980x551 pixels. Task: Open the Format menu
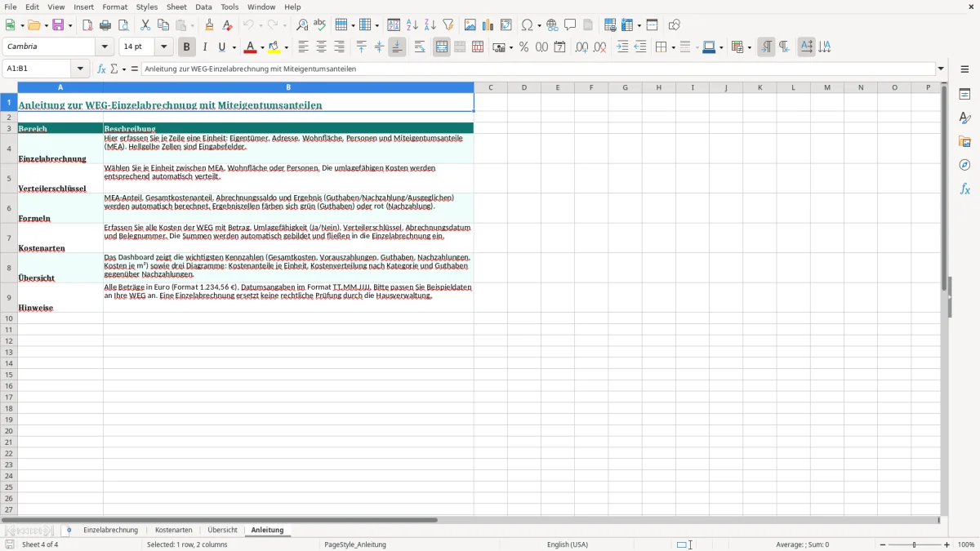[x=114, y=7]
